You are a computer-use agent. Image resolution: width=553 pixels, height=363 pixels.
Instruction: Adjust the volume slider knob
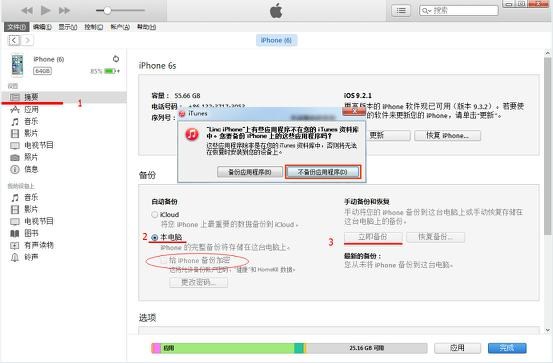pos(107,11)
